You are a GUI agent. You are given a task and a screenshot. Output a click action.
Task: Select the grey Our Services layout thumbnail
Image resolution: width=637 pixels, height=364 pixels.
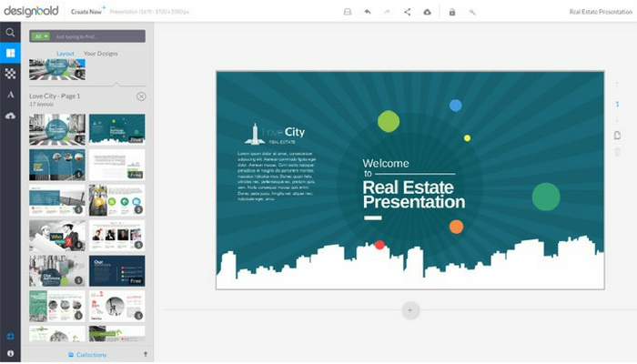(x=57, y=271)
